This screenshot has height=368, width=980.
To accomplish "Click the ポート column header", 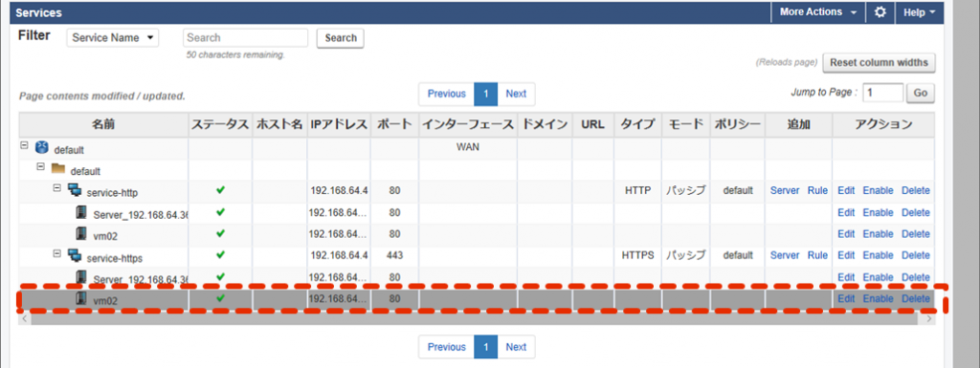I will (x=394, y=124).
